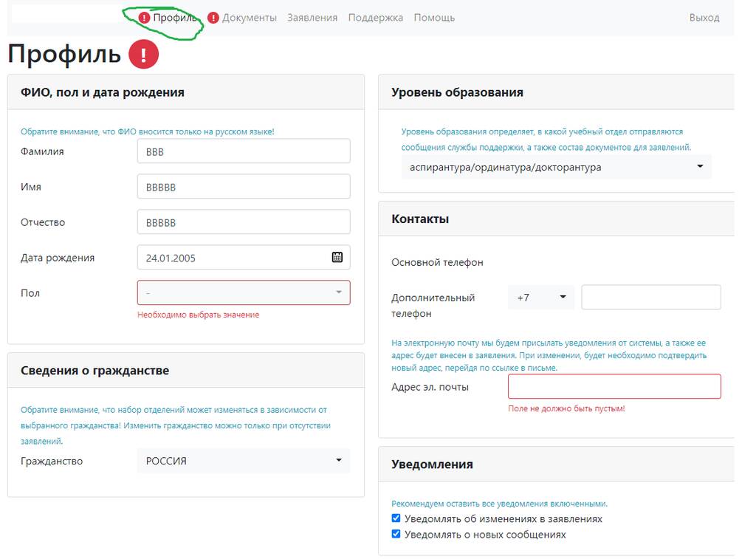Open the Профиль navigation tab
This screenshot has height=559, width=756.
tap(175, 18)
